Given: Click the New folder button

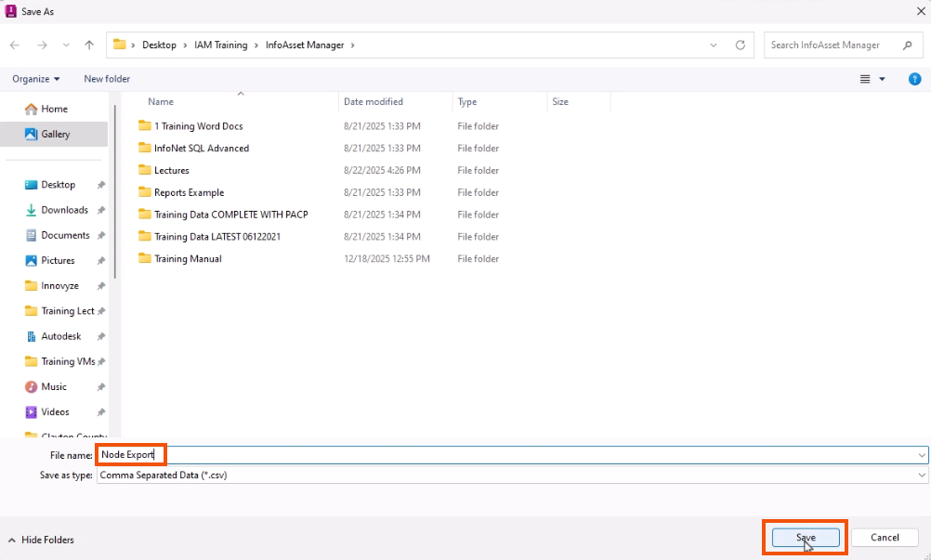Looking at the screenshot, I should click(x=105, y=79).
